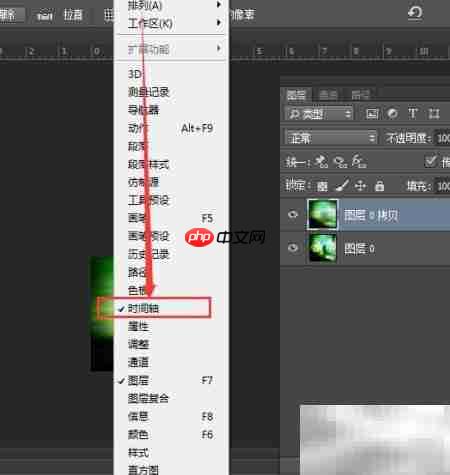Hide the 图层 0 layer
Viewport: 450px width, 475px height.
click(x=293, y=248)
